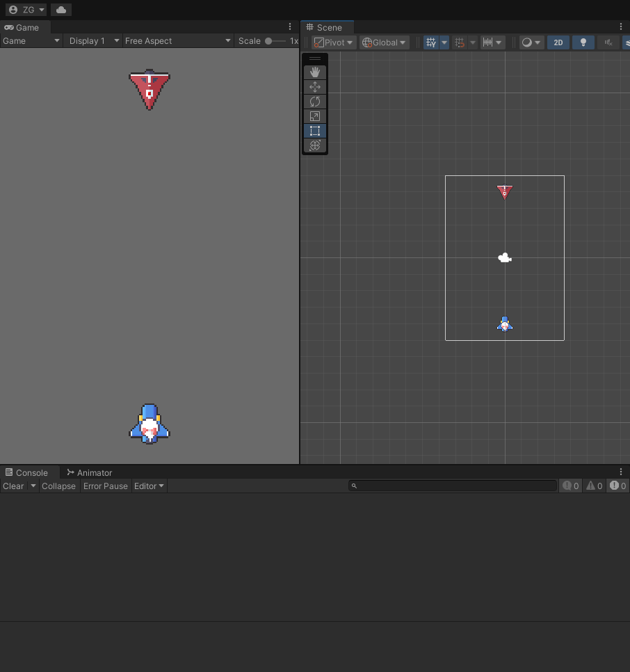Select the Hand (View) tool

pyautogui.click(x=315, y=72)
